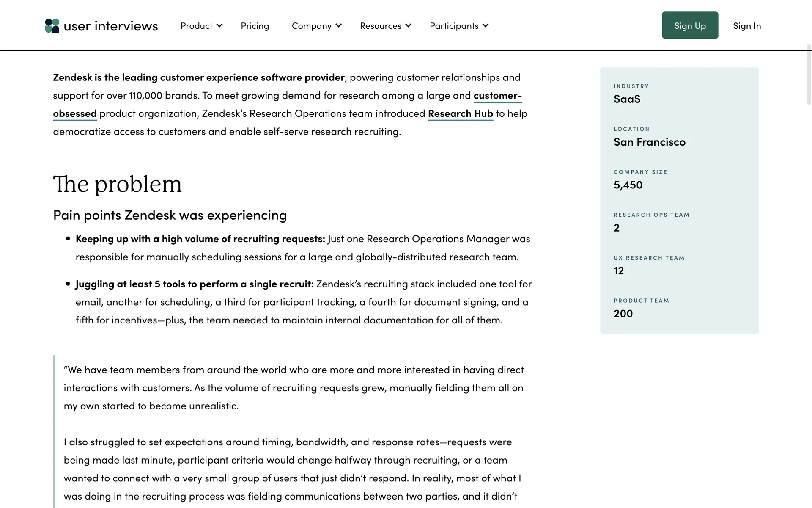Go to the Pricing page
This screenshot has height=508, width=812.
(x=255, y=26)
